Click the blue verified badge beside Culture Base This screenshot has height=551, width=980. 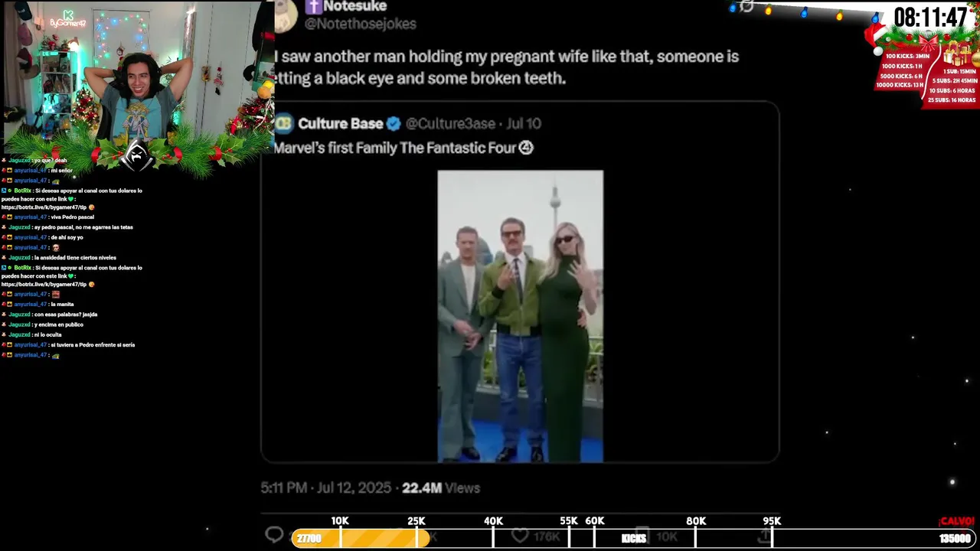click(394, 124)
